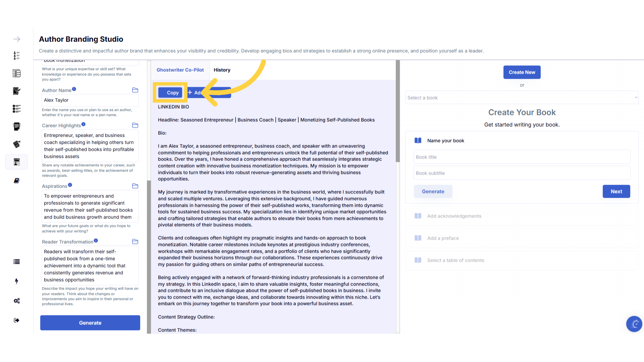Click the Book subtitle field
Image resolution: width=644 pixels, height=362 pixels.
click(x=522, y=173)
